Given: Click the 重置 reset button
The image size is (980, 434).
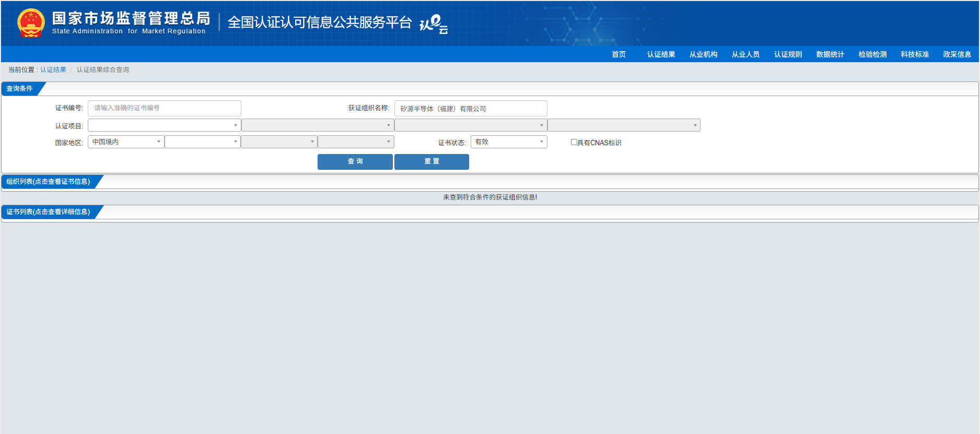Looking at the screenshot, I should (x=431, y=162).
